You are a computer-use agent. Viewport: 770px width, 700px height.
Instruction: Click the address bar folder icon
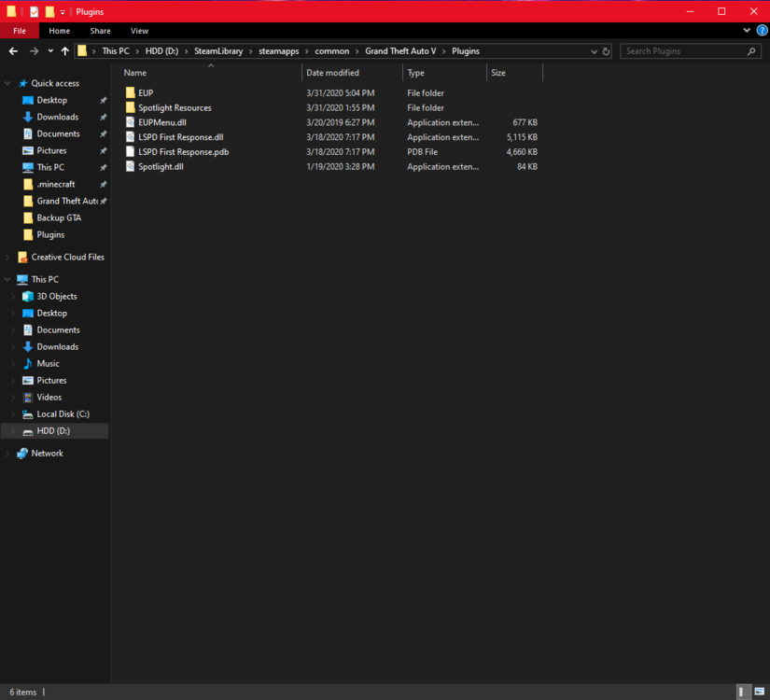click(x=82, y=50)
